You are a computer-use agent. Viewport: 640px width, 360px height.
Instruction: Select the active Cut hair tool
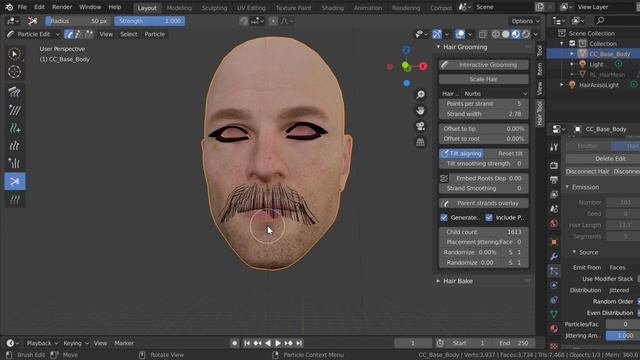click(x=15, y=181)
